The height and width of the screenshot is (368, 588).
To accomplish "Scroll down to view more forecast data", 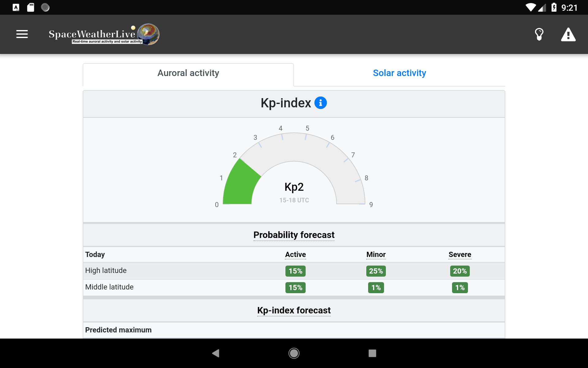I will [x=294, y=212].
